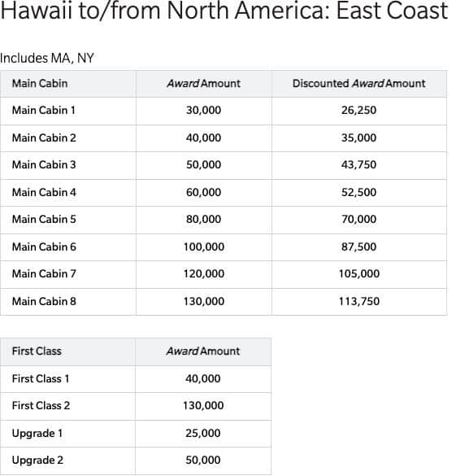Select the 35,000 discounted amount cell

359,138
